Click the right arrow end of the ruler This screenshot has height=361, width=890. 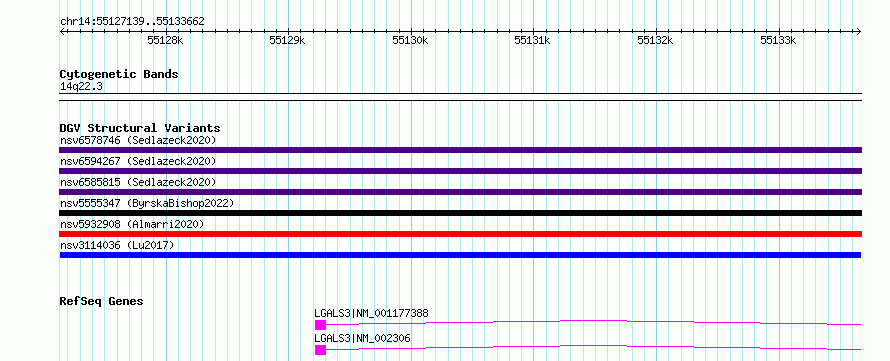[x=858, y=31]
